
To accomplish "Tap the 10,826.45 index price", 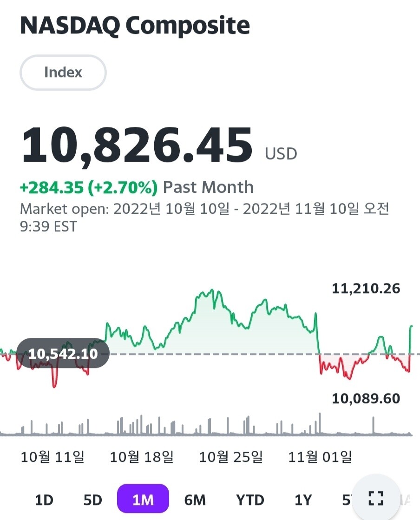I will 137,145.
